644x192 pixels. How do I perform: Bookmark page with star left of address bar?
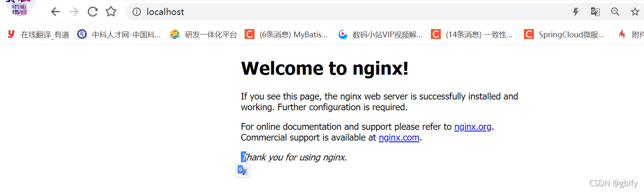click(x=111, y=12)
